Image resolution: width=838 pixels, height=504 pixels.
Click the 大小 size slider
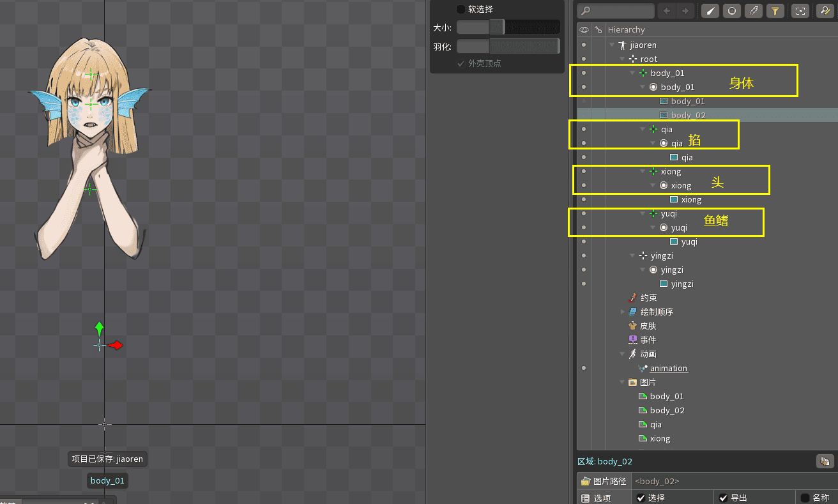pyautogui.click(x=508, y=27)
